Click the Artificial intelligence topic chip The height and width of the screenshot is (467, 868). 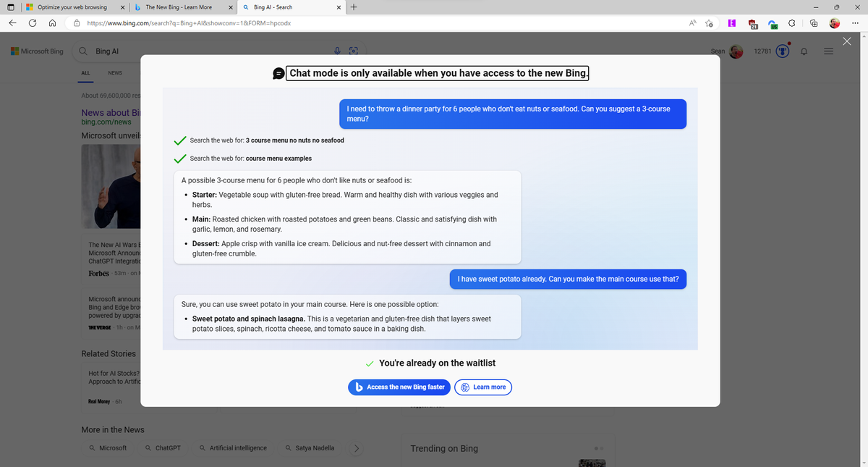(233, 448)
